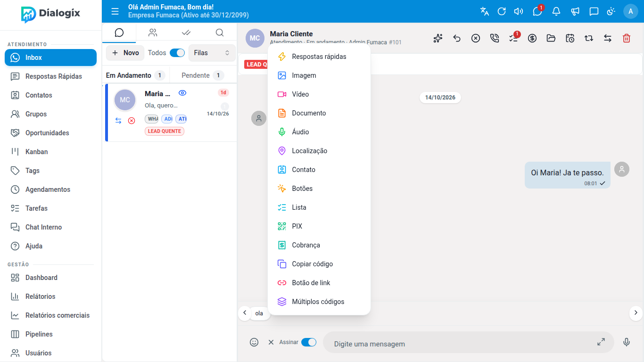Choose Múltiplos códigos from attachment menu
This screenshot has width=644, height=362.
pos(319,302)
